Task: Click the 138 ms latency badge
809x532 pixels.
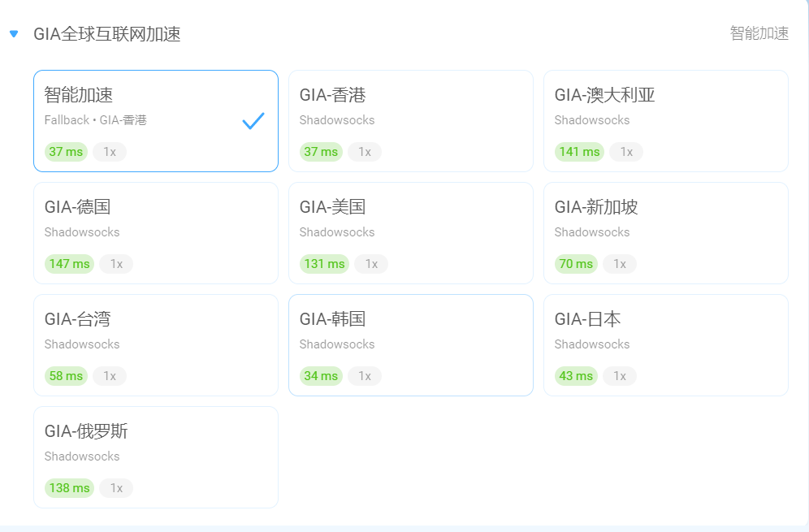Action: pyautogui.click(x=69, y=487)
